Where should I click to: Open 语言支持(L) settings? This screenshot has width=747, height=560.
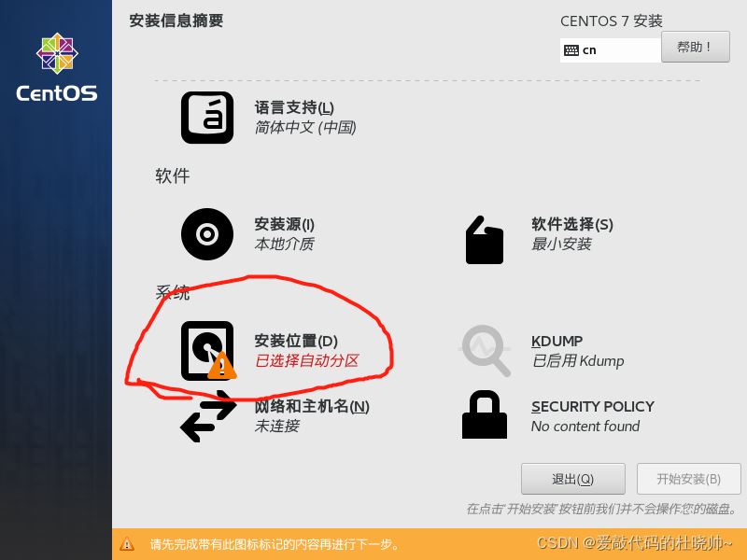click(x=294, y=107)
